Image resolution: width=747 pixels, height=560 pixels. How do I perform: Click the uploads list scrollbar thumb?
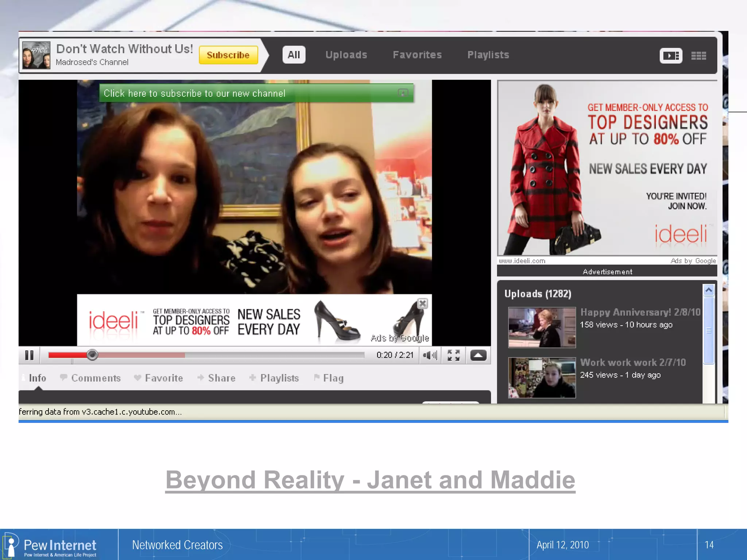coord(709,330)
